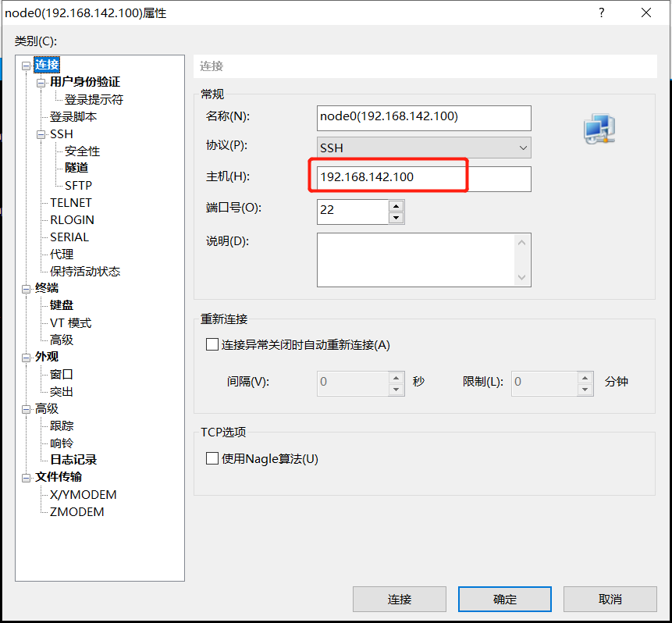
Task: Click the 确定 button
Action: tap(504, 599)
